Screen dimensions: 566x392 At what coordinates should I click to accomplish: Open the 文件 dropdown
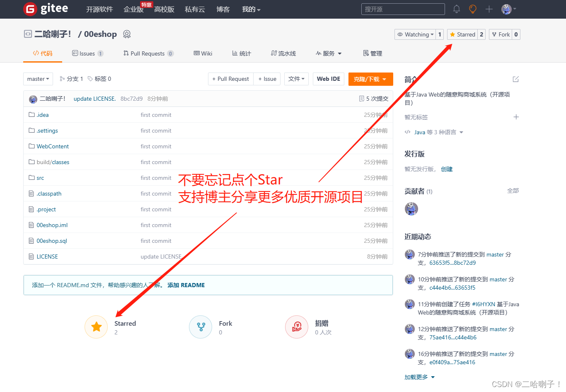tap(296, 79)
